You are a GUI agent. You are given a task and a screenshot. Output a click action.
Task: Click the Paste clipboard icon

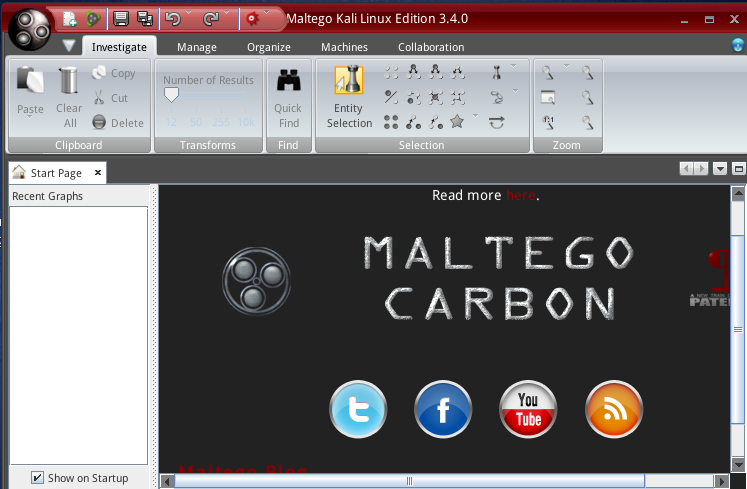[x=30, y=79]
